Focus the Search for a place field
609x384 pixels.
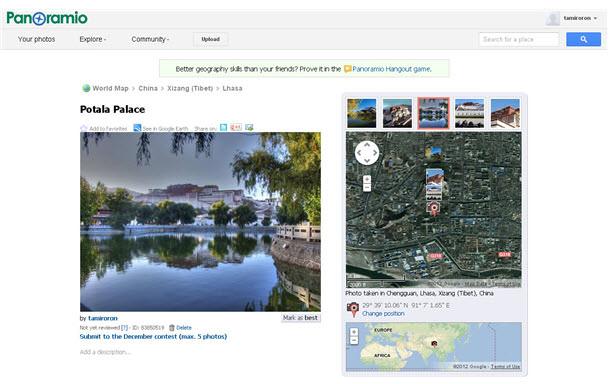pyautogui.click(x=519, y=39)
